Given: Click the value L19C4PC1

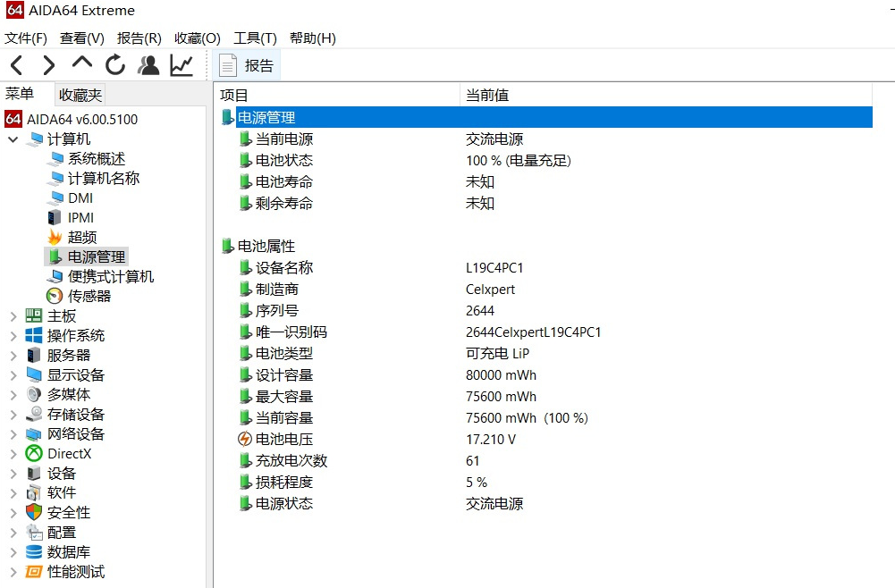Looking at the screenshot, I should (494, 267).
